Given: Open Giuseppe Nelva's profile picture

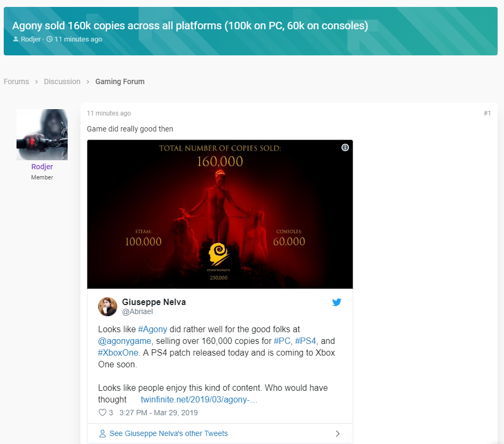Looking at the screenshot, I should [108, 307].
